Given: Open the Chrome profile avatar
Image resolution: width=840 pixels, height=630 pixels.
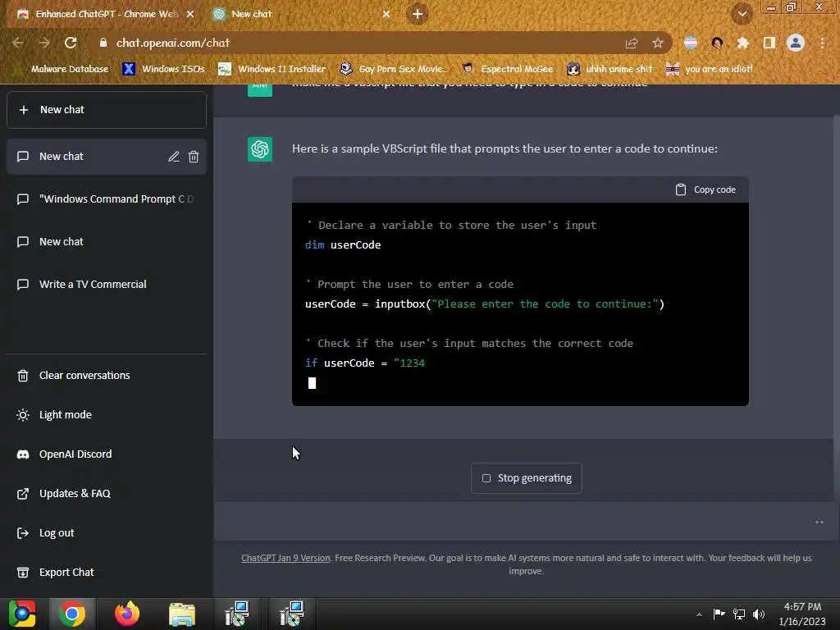Looking at the screenshot, I should point(796,43).
